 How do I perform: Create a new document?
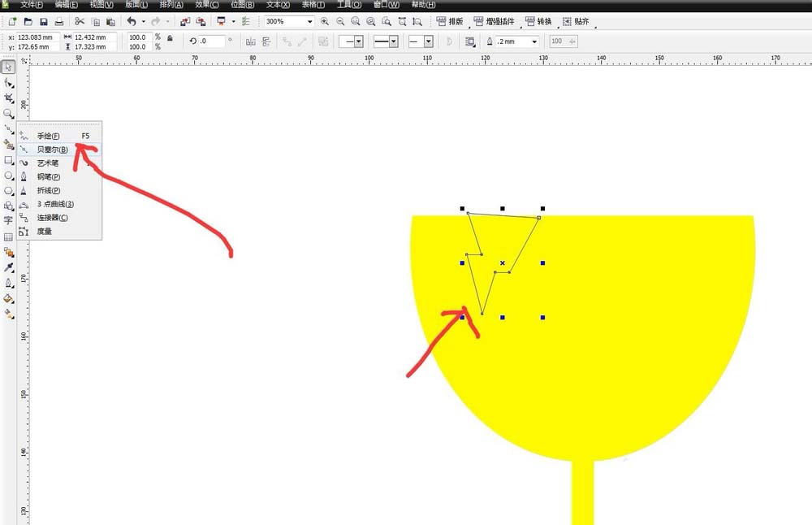click(x=12, y=21)
